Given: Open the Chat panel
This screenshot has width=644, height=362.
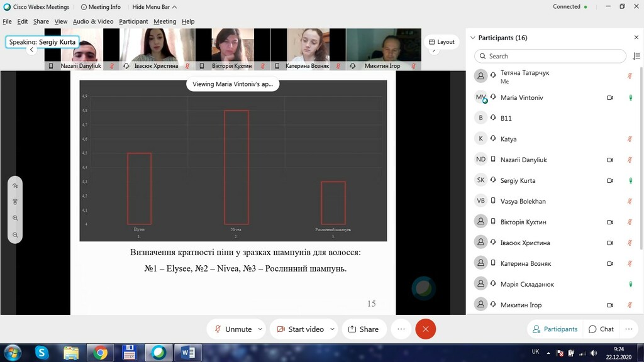Looking at the screenshot, I should pyautogui.click(x=601, y=329).
